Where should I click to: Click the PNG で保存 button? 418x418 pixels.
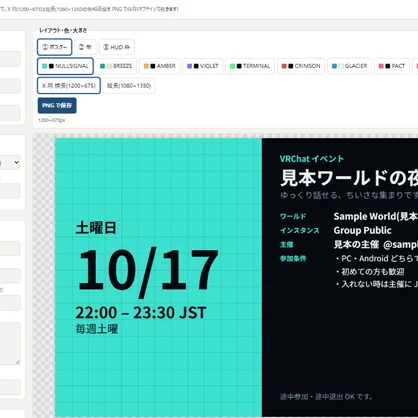click(57, 105)
